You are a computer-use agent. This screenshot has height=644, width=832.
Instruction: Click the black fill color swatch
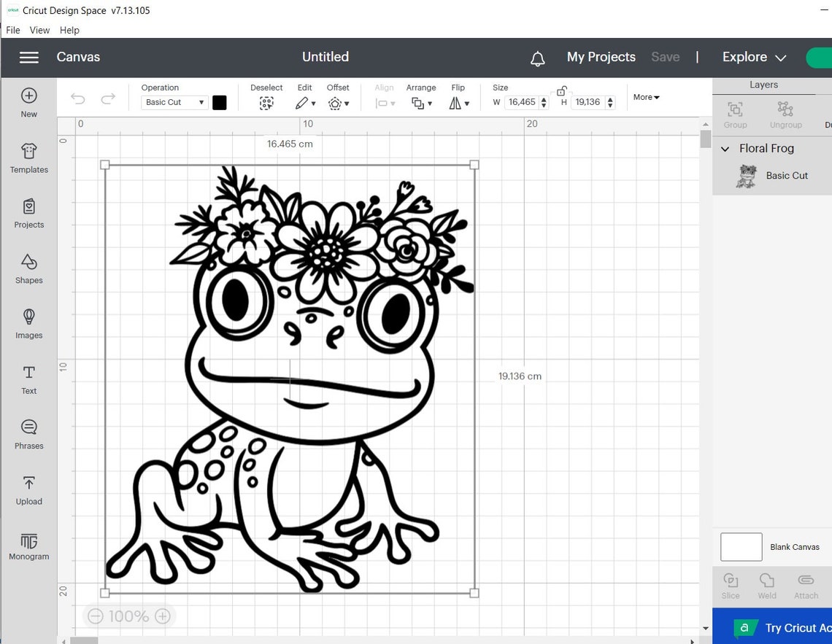click(220, 102)
